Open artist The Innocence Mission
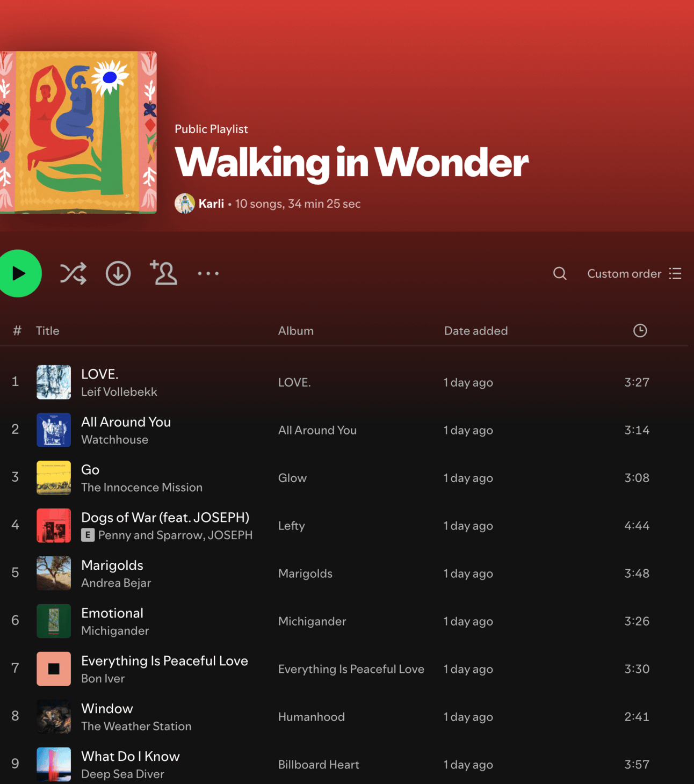694x784 pixels. (142, 488)
